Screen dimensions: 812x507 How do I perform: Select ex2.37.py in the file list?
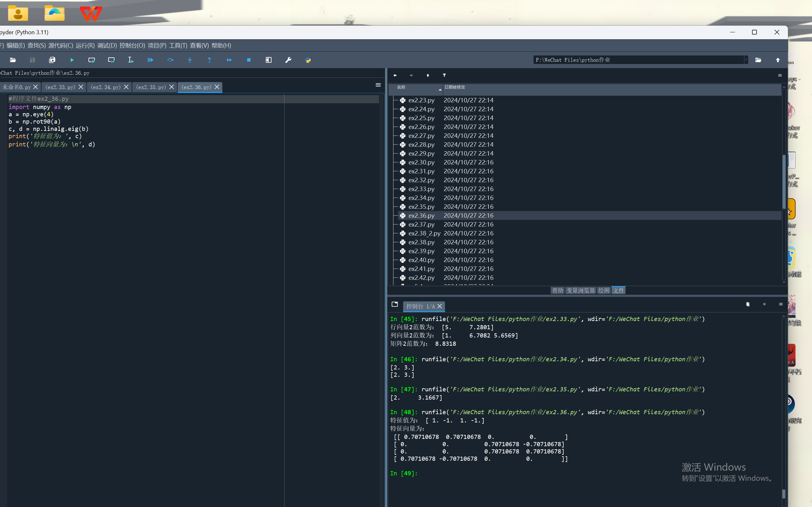[421, 224]
